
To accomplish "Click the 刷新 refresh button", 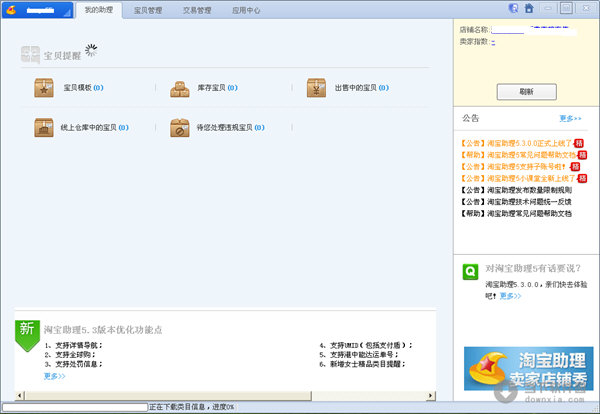I will coord(527,92).
